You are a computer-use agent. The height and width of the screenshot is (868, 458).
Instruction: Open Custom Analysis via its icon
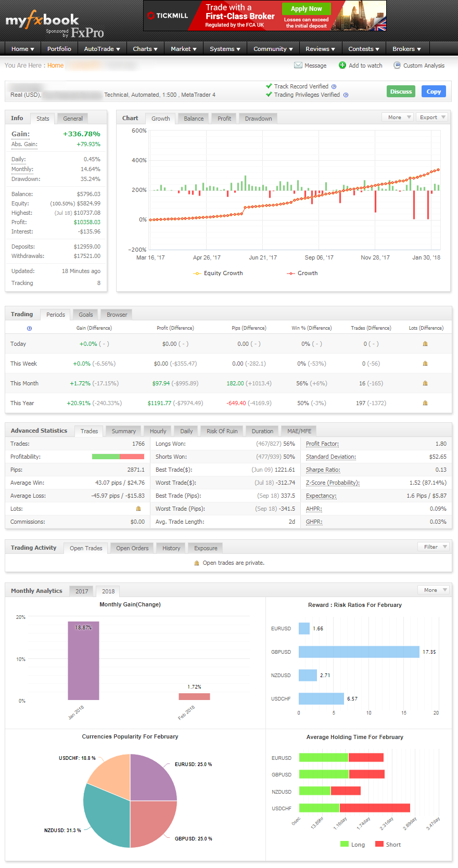pyautogui.click(x=397, y=66)
